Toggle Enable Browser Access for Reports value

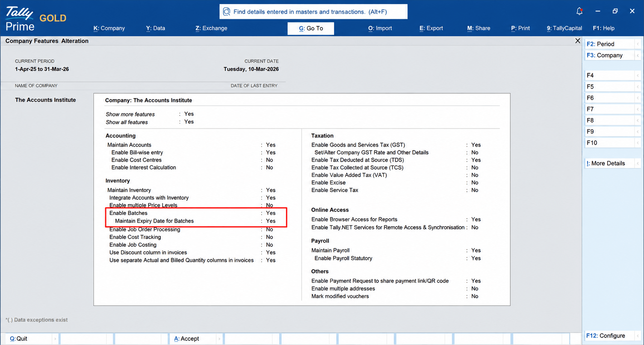click(476, 219)
